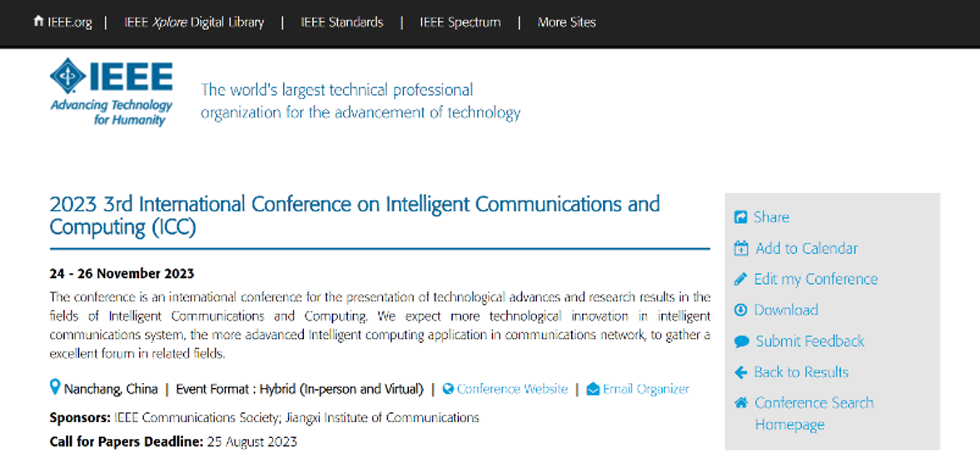The width and height of the screenshot is (980, 458).
Task: Click the Back to Results arrow icon
Action: pyautogui.click(x=741, y=372)
